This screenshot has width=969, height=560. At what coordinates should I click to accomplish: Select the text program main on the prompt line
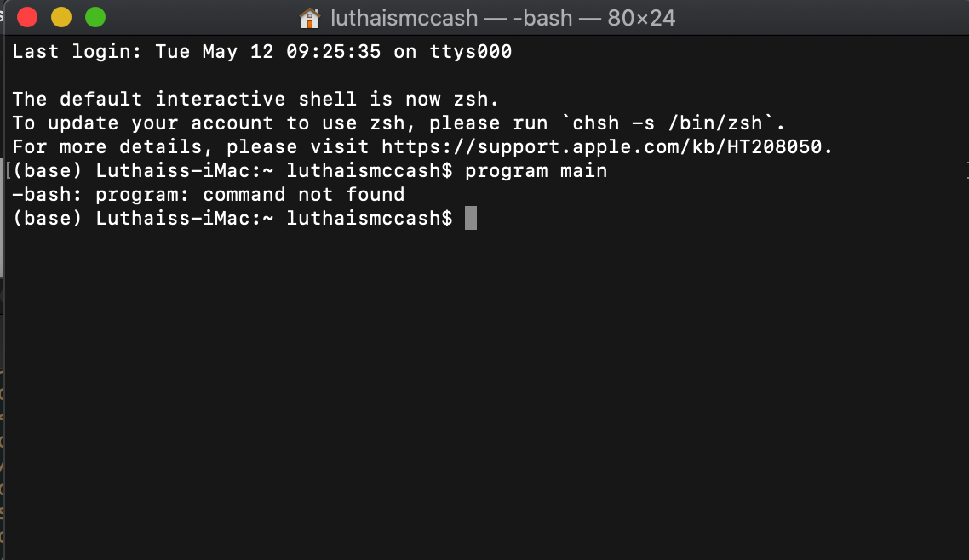click(536, 170)
